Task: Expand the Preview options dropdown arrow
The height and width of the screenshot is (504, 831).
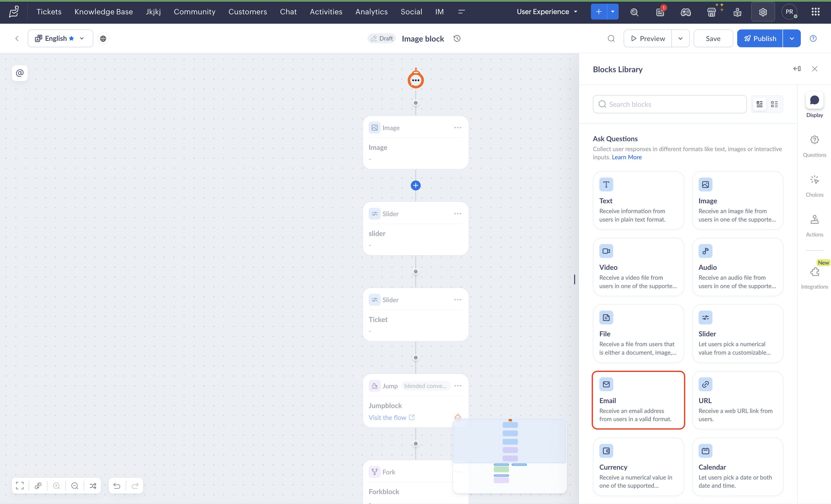Action: [x=680, y=38]
